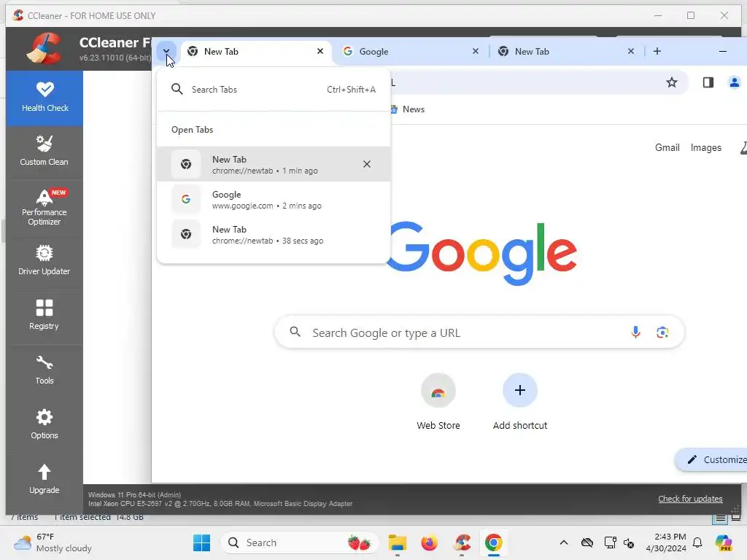Viewport: 747px width, 560px height.
Task: Open weather widget showing 67°F
Action: coord(53,542)
